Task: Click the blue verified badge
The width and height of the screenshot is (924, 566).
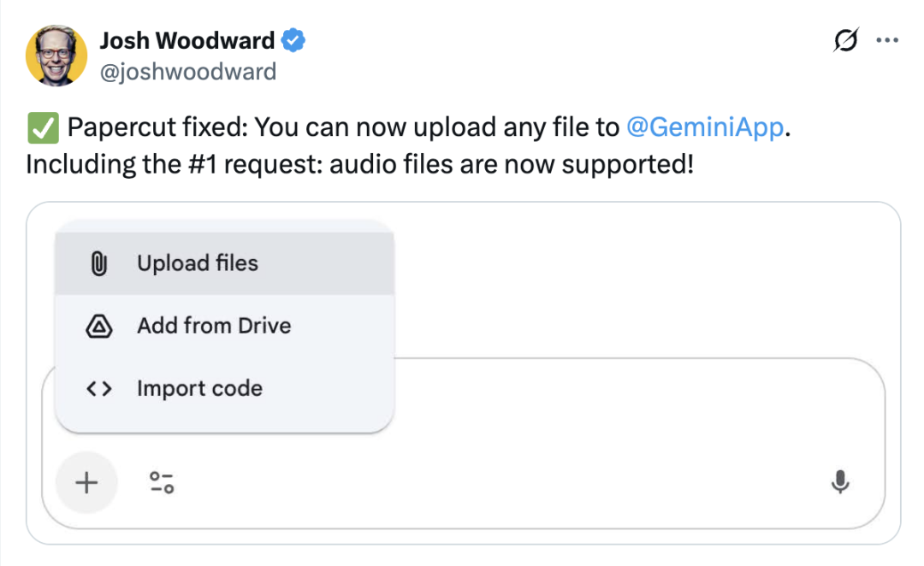Action: [x=293, y=40]
